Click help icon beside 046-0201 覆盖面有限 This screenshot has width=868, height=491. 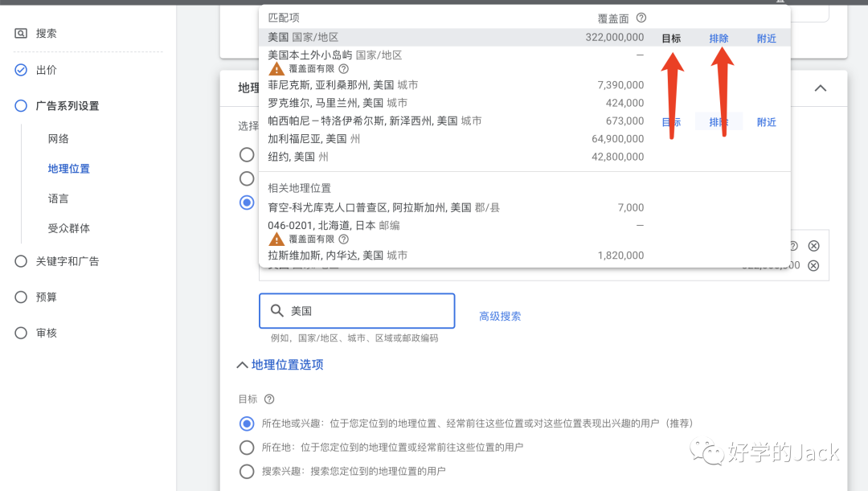pyautogui.click(x=343, y=239)
